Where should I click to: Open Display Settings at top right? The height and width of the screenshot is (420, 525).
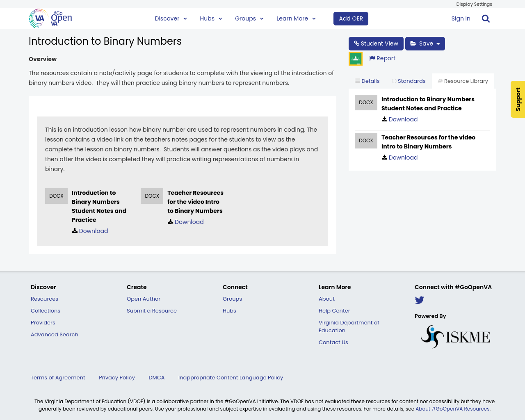(474, 4)
